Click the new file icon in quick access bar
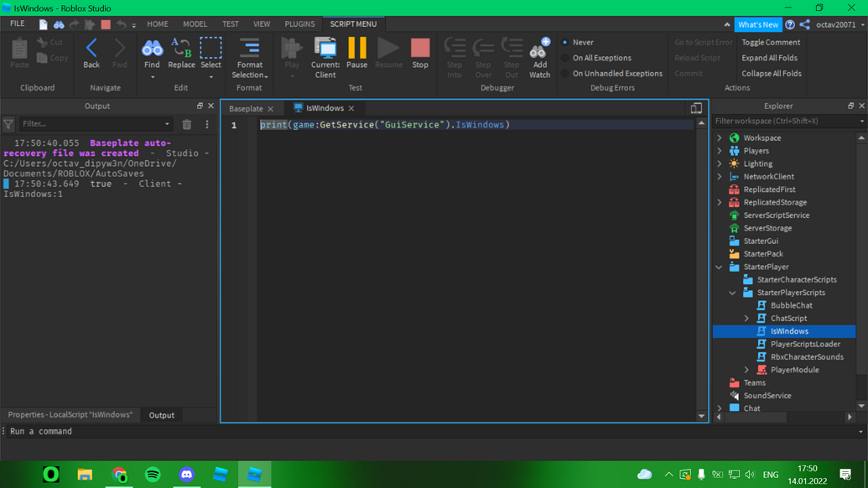Screen dimensions: 868x488 pyautogui.click(x=43, y=24)
